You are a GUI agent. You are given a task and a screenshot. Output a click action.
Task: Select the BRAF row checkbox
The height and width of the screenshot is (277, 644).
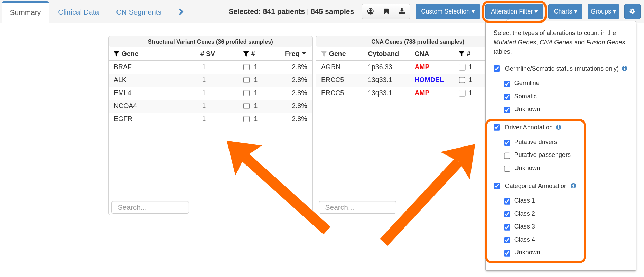(246, 67)
